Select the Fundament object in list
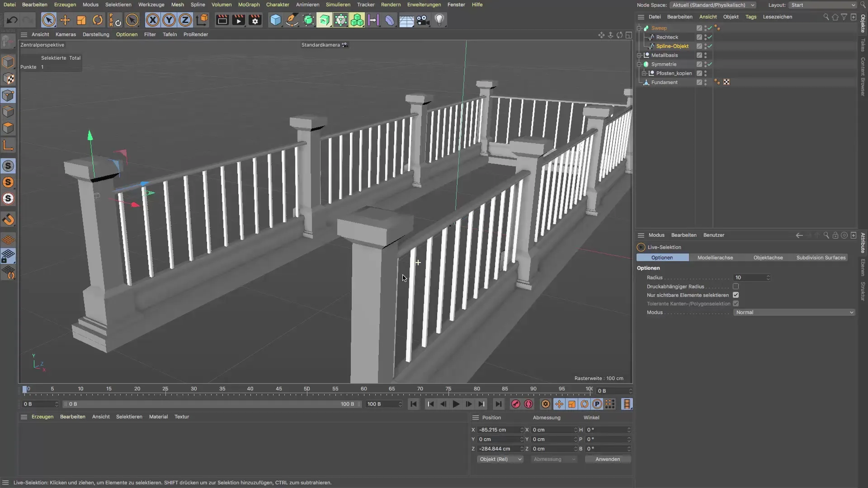This screenshot has width=868, height=488. (x=664, y=82)
